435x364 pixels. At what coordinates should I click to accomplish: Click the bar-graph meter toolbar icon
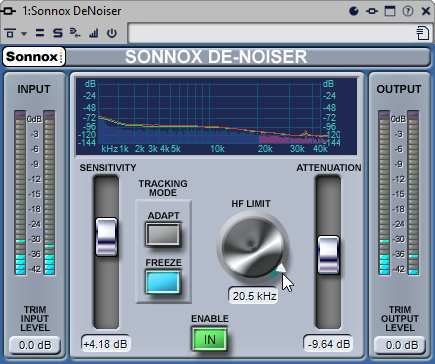point(94,33)
